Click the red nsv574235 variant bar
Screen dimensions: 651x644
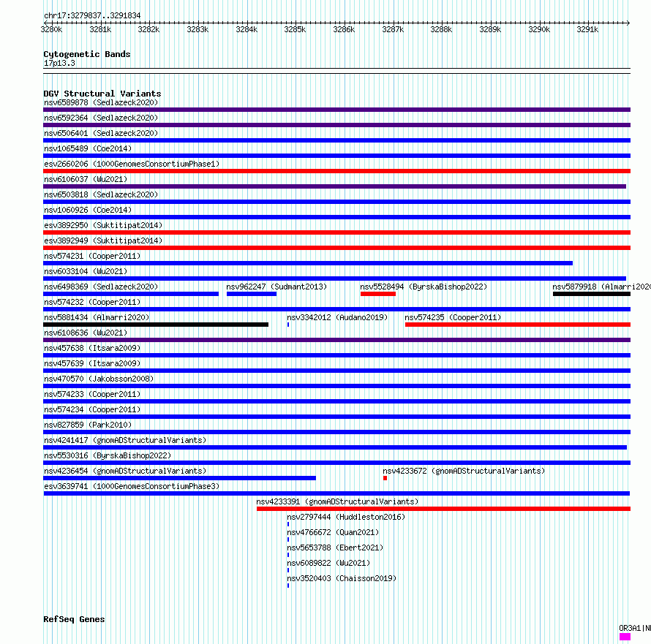click(518, 325)
